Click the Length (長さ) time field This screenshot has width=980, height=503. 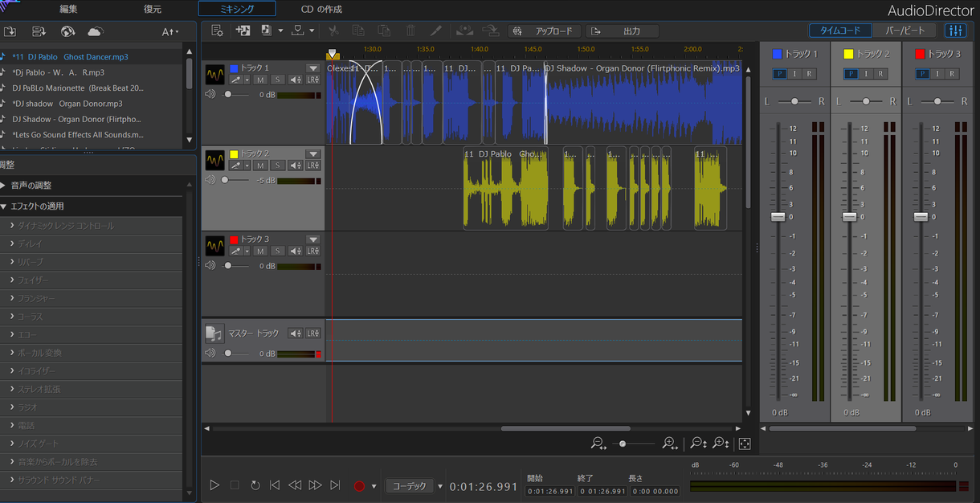[x=655, y=491]
